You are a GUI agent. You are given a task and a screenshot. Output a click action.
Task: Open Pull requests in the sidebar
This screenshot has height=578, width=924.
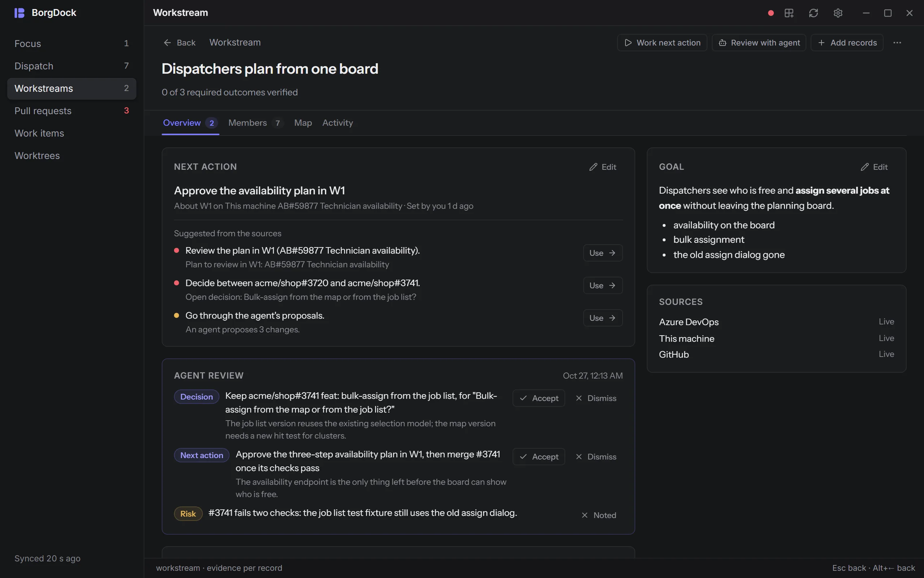click(72, 111)
